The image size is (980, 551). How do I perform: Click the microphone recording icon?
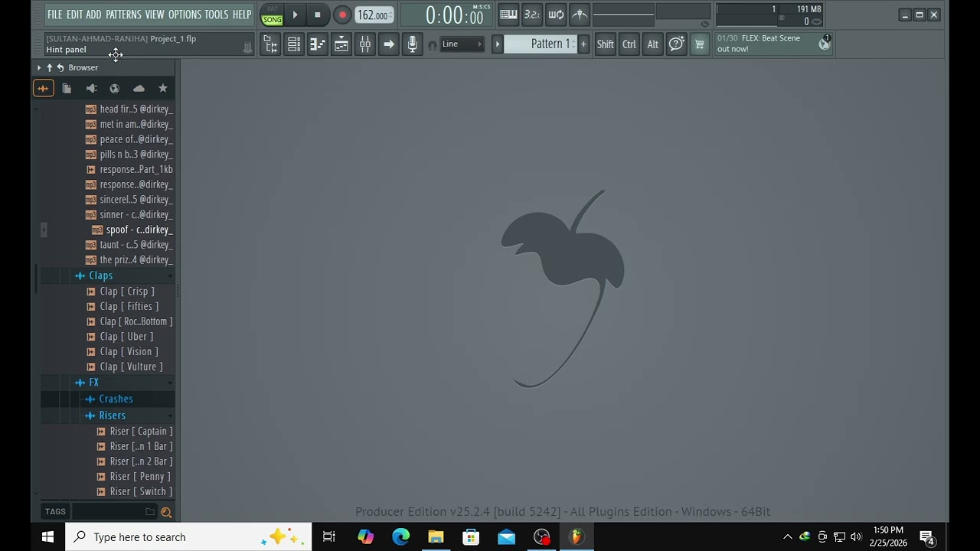tap(412, 44)
